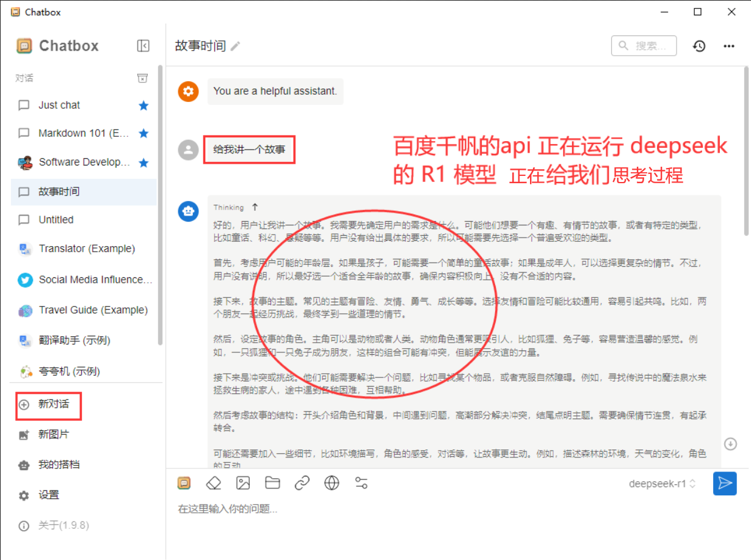Toggle star on Markdown 101 conversation

[143, 133]
